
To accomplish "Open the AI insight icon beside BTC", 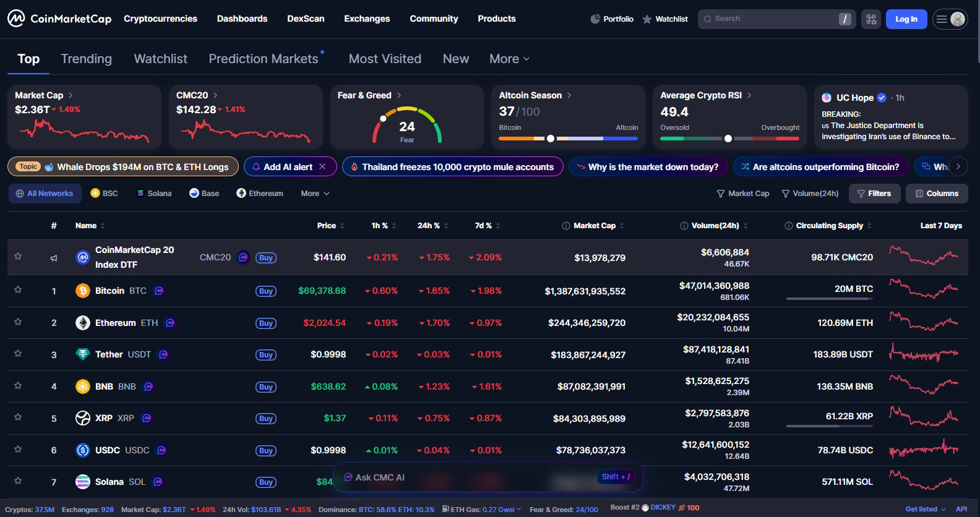I will pos(159,291).
